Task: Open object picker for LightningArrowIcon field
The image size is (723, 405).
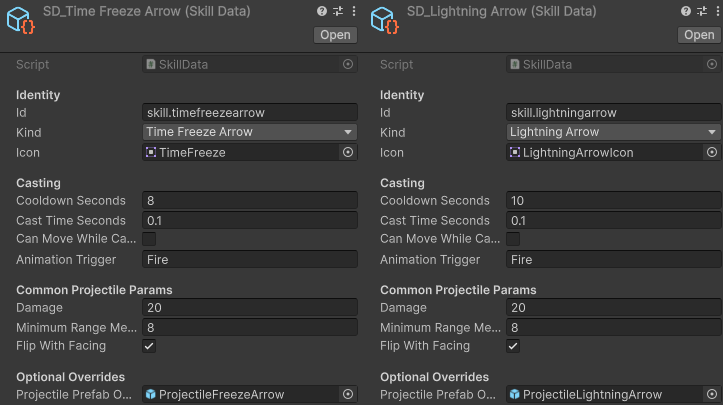Action: [x=712, y=153]
